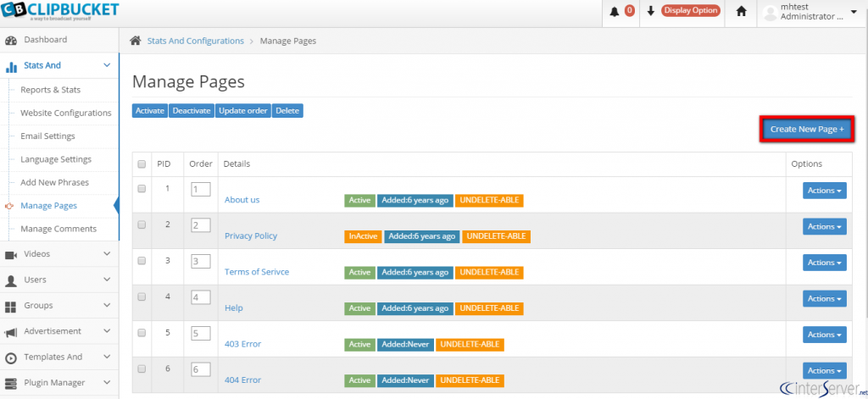Open Actions dropdown for 403 Error
The height and width of the screenshot is (399, 868).
pyautogui.click(x=824, y=335)
